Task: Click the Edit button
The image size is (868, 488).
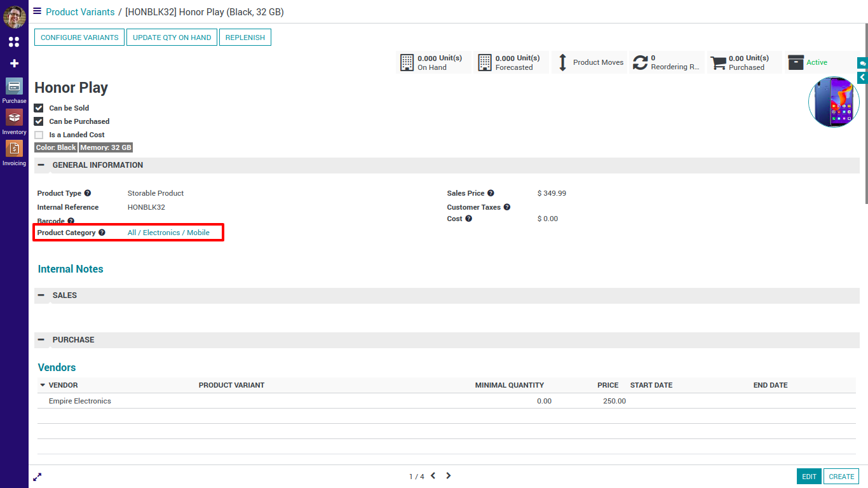Action: tap(808, 477)
